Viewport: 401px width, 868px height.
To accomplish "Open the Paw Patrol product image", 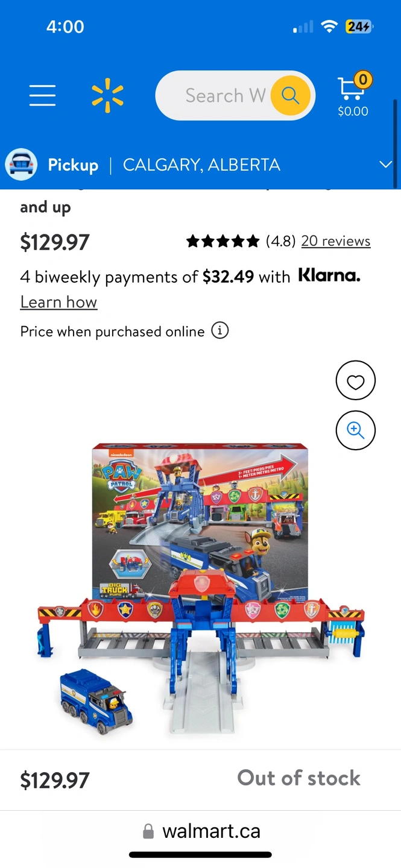I will point(201,588).
